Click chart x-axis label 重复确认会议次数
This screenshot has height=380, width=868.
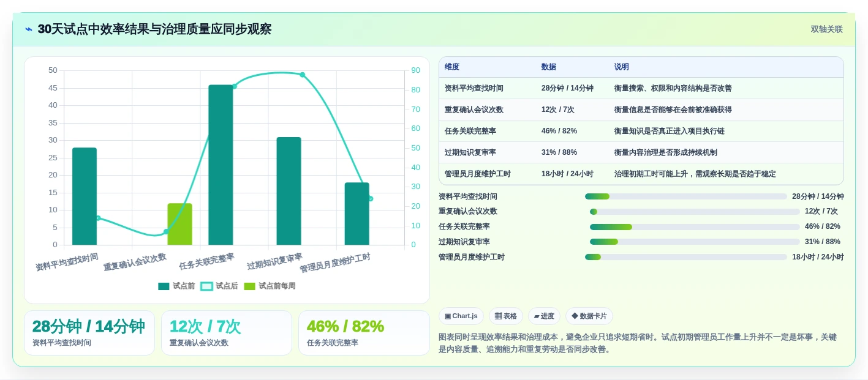135,263
